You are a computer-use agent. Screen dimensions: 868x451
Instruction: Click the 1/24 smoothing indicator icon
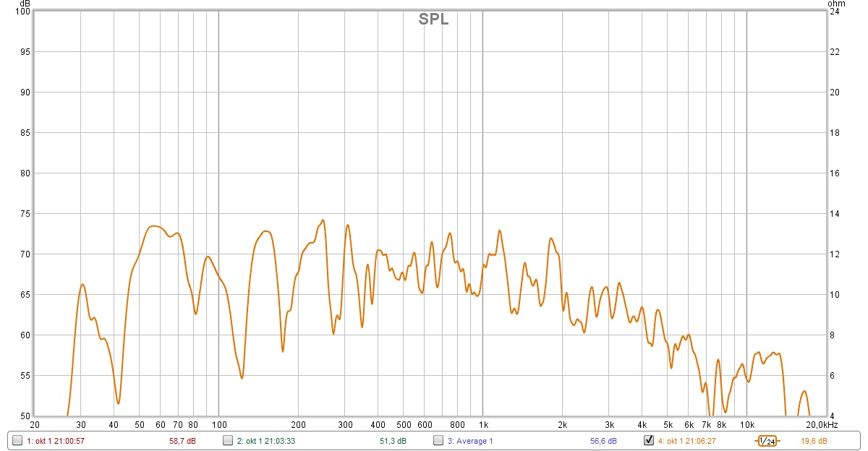(x=767, y=441)
